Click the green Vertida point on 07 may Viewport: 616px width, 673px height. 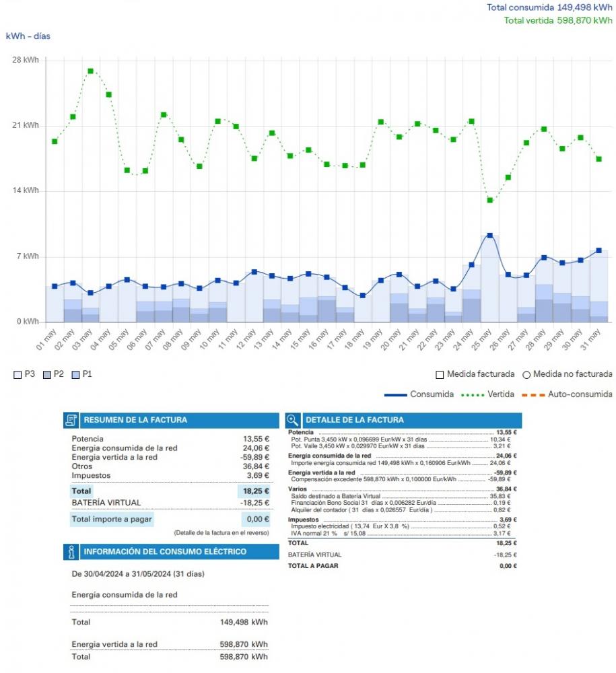tap(164, 114)
